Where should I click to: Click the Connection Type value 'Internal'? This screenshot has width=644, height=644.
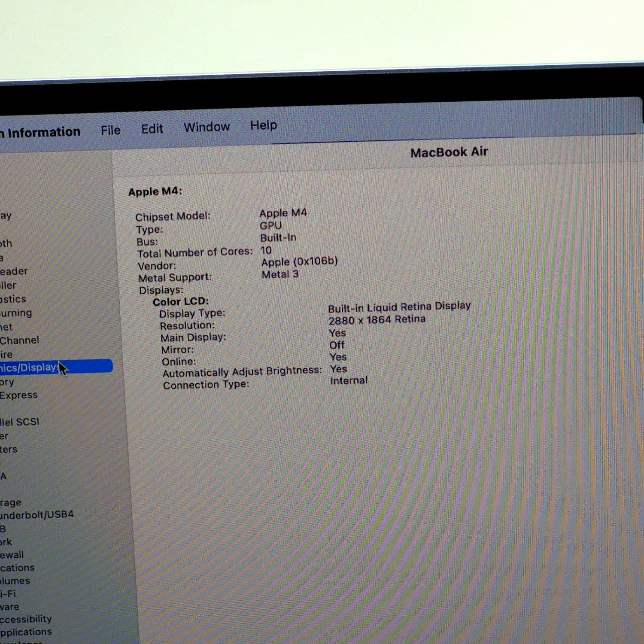click(349, 380)
